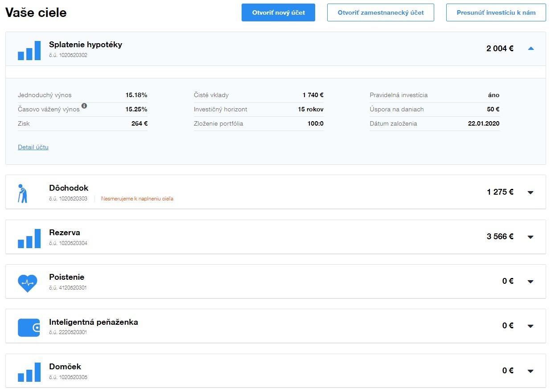Viewport: 551px width, 392px height.
Task: Open the Detail účtu link
Action: (33, 147)
